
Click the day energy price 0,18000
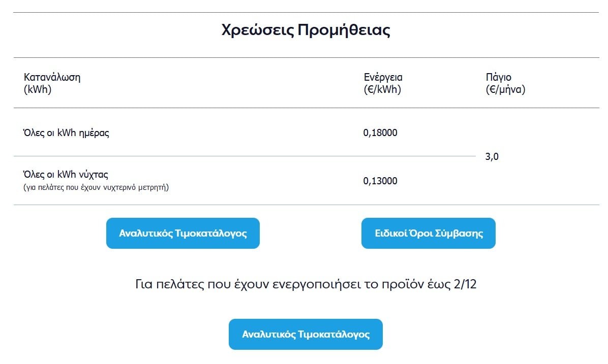(x=380, y=133)
